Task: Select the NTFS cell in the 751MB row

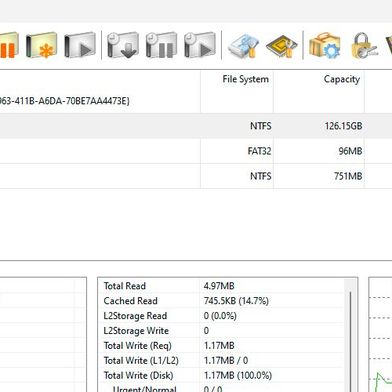Action: click(261, 176)
